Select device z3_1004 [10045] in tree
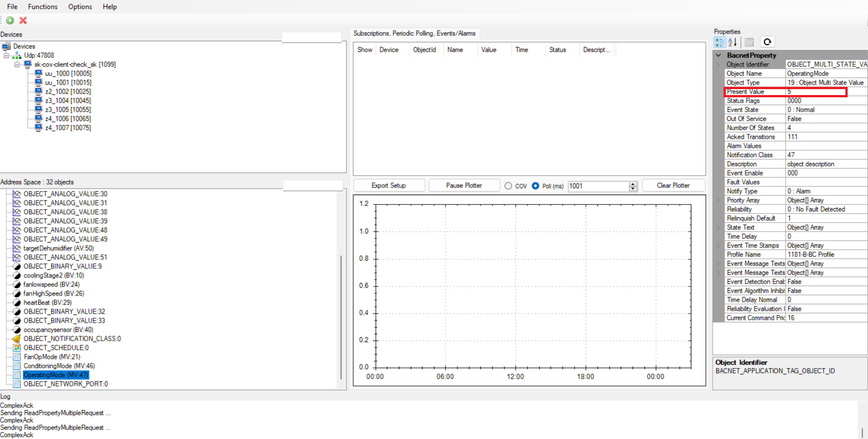The image size is (868, 439). tap(68, 100)
